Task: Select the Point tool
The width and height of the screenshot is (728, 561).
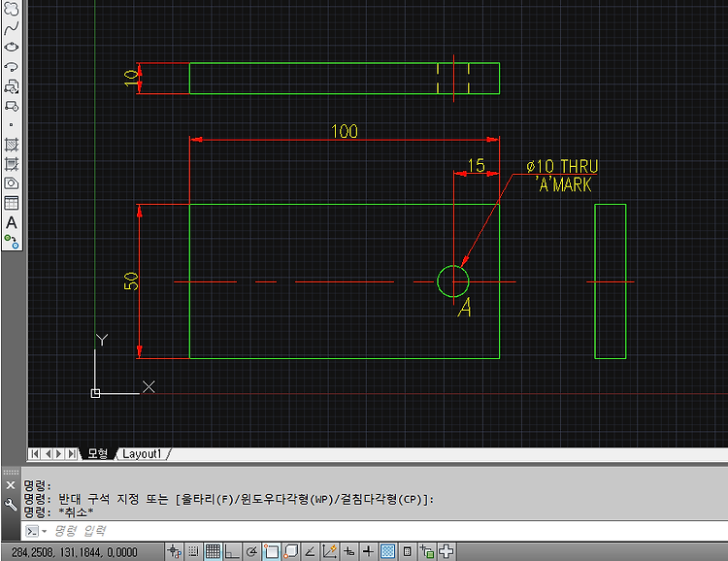Action: 11,125
